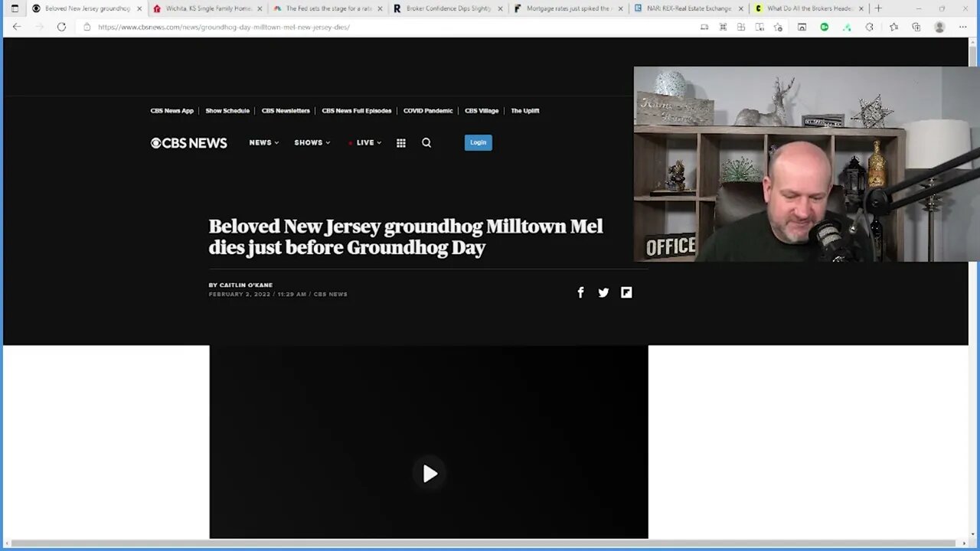
Task: Open the Favorites list
Action: point(893,27)
